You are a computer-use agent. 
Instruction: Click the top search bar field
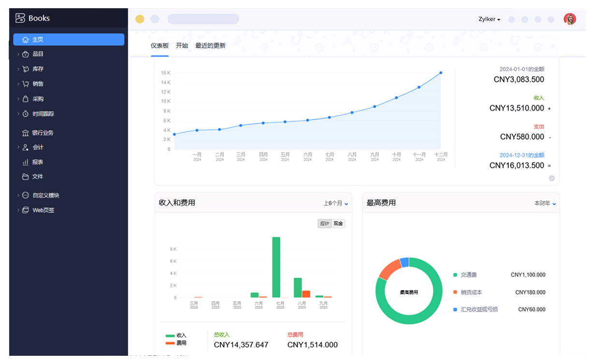coord(203,19)
